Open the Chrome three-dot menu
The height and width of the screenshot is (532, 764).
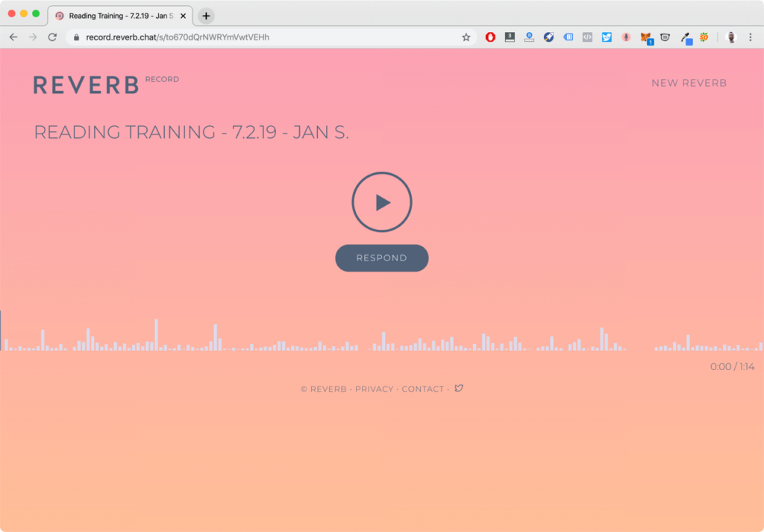tap(751, 37)
